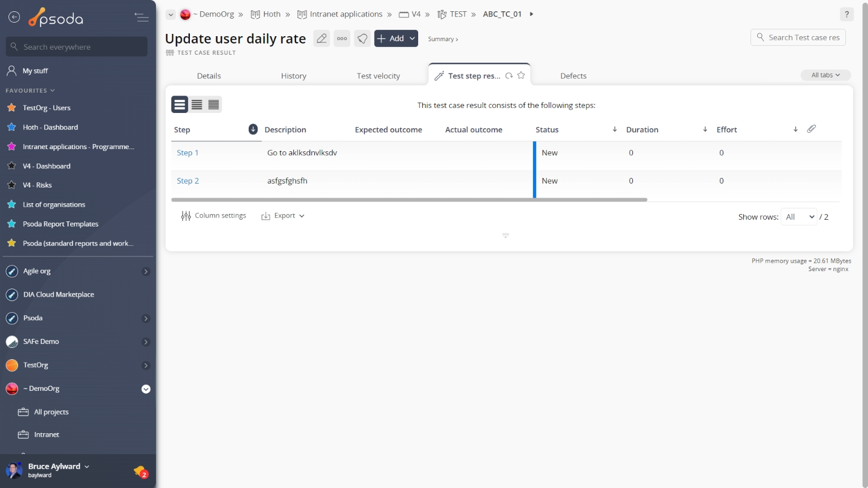The image size is (868, 488).
Task: Open TestOrg - Users favourite
Action: (46, 108)
